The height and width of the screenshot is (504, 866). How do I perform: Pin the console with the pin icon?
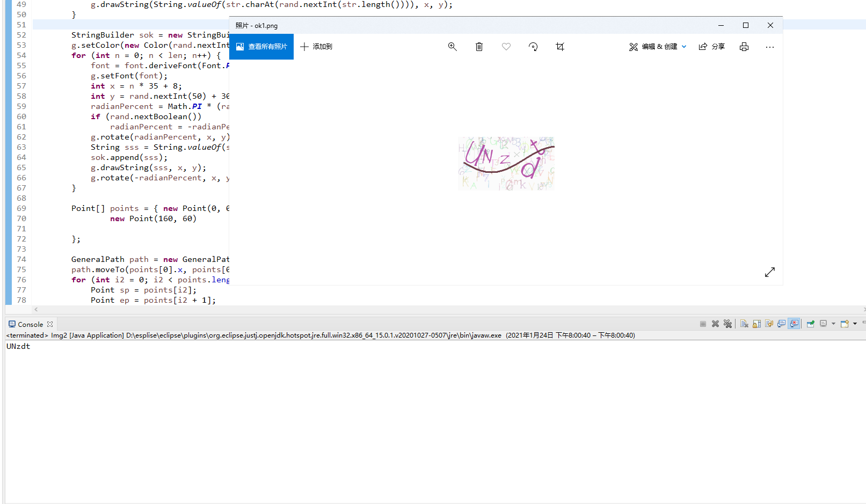pos(811,324)
